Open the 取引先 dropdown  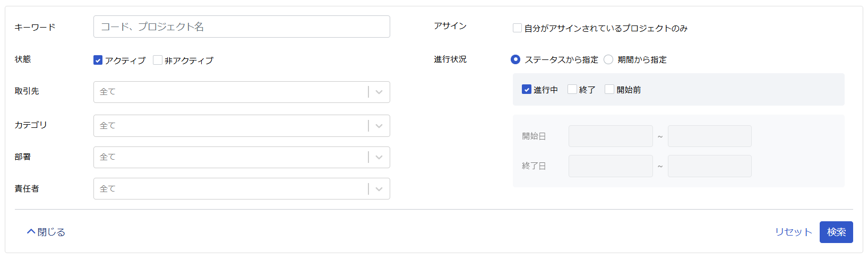point(242,92)
